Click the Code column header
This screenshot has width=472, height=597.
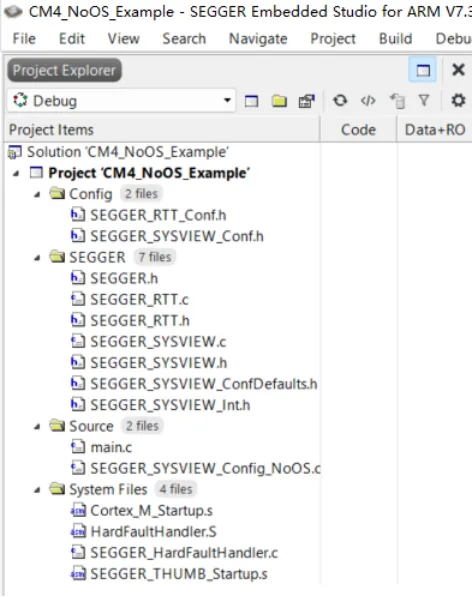tap(358, 130)
